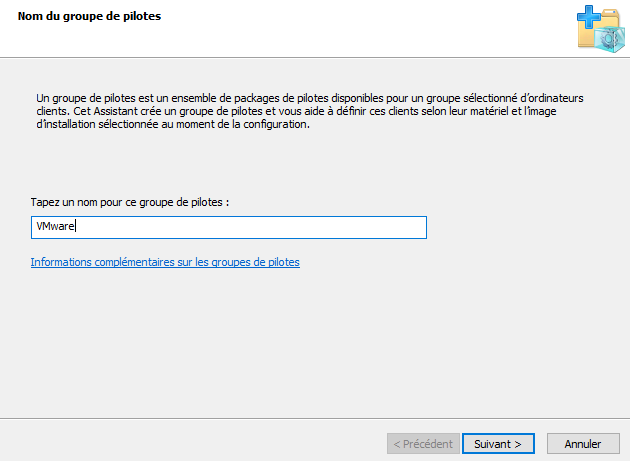Click the 'Nom du groupe de pilotes' heading
The height and width of the screenshot is (461, 630).
pos(89,16)
